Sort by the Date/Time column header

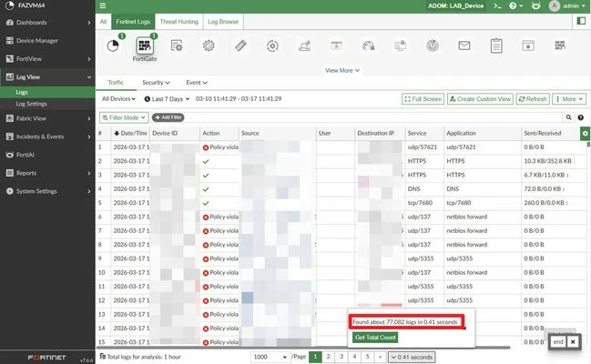click(x=130, y=134)
